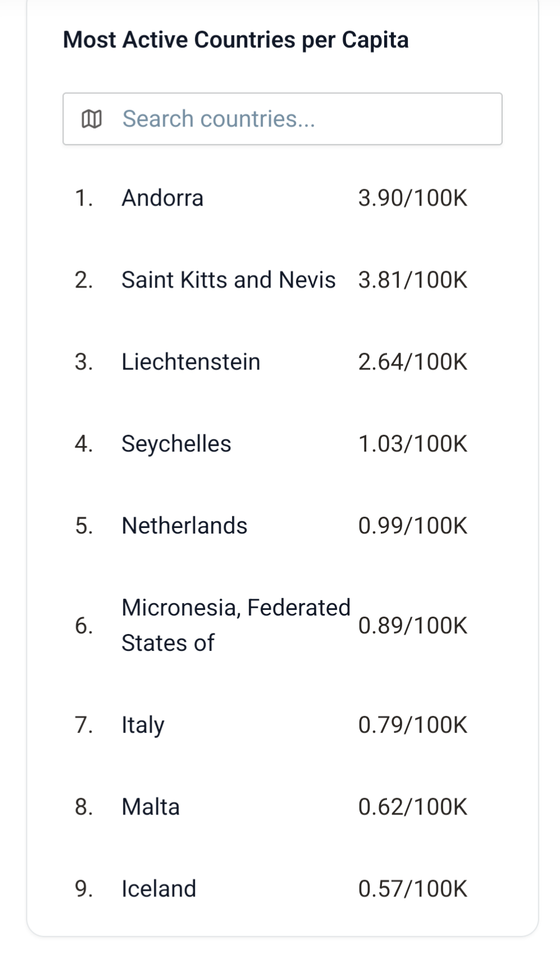Open the Iceland country entry

pyautogui.click(x=158, y=889)
